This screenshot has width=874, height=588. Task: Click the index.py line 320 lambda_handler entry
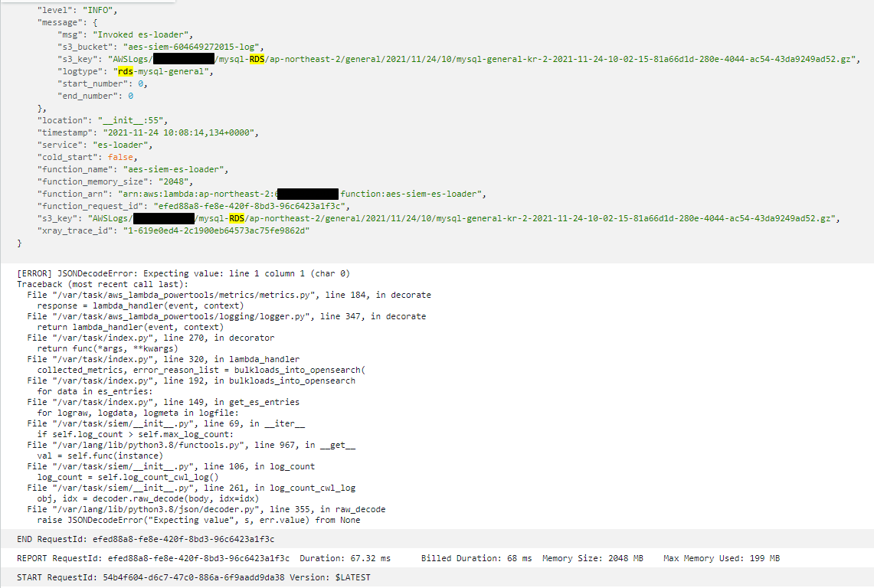pyautogui.click(x=163, y=359)
